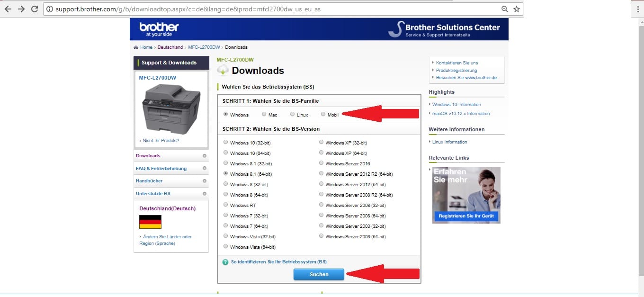Click the Erfahren Sie mehr banner image
644x297 pixels.
(x=466, y=195)
